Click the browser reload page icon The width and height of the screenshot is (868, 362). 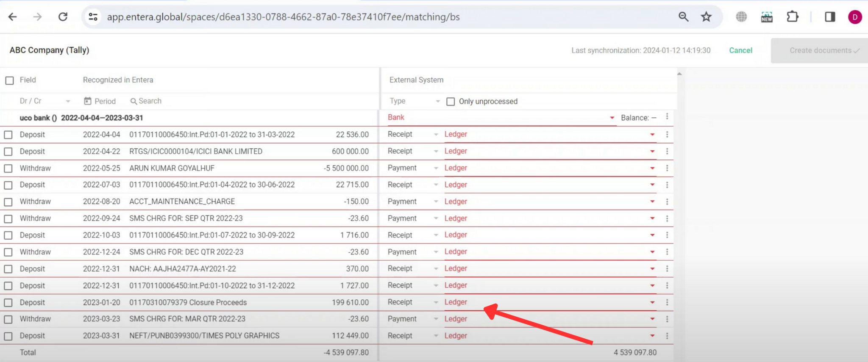[x=63, y=17]
